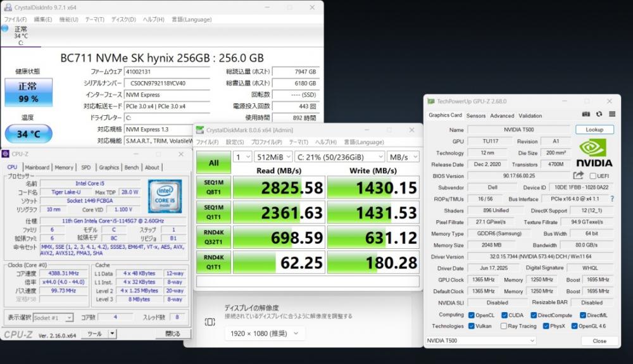The image size is (633, 364).
Task: Open the C: 21% drive selection dropdown
Action: 340,157
